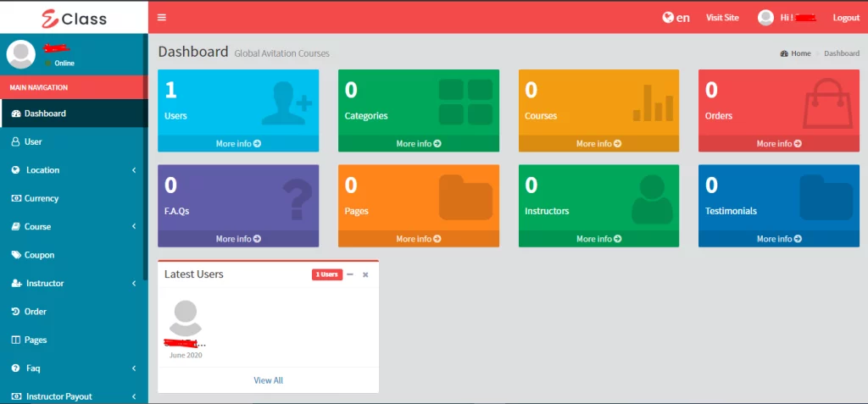This screenshot has height=404, width=868.
Task: Click More info on Testimonials card
Action: tap(779, 239)
